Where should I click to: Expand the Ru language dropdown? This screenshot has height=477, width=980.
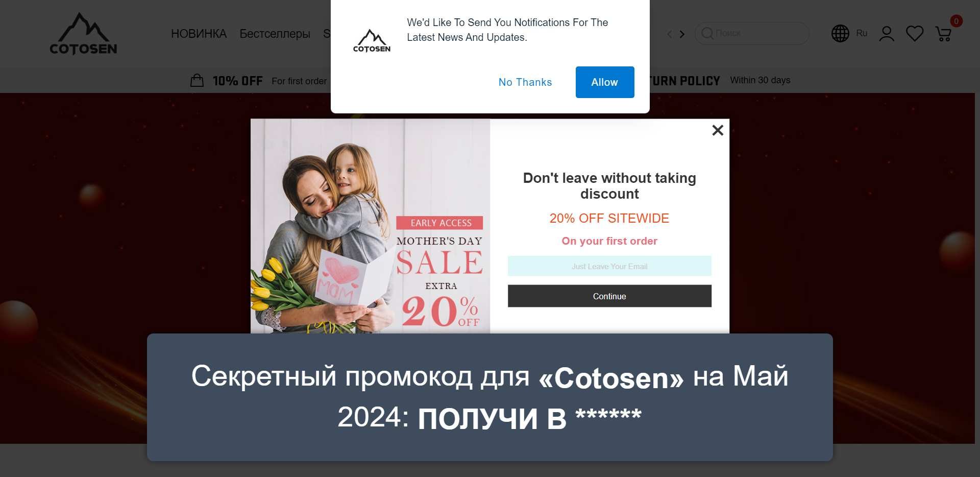pyautogui.click(x=862, y=33)
